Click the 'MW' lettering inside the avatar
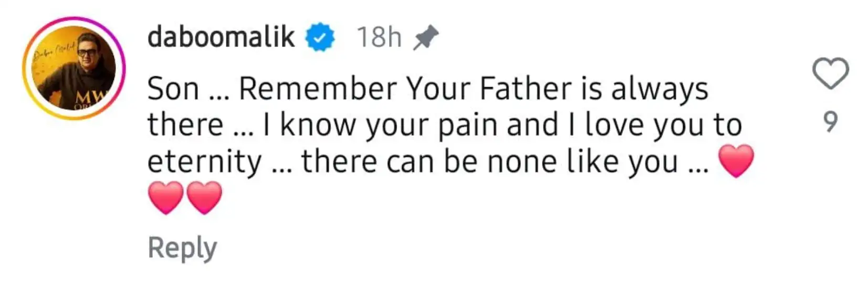The width and height of the screenshot is (868, 286). click(x=90, y=98)
